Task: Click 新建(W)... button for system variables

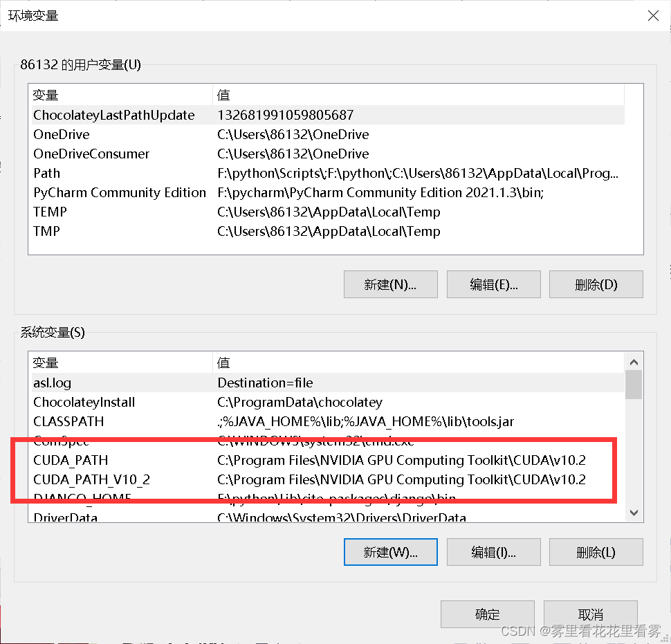Action: coord(390,552)
